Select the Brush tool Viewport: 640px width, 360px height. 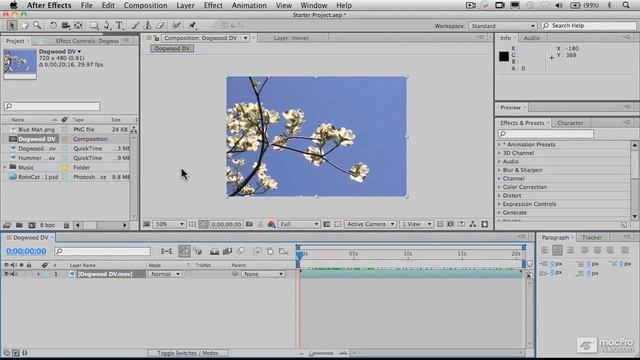click(135, 26)
